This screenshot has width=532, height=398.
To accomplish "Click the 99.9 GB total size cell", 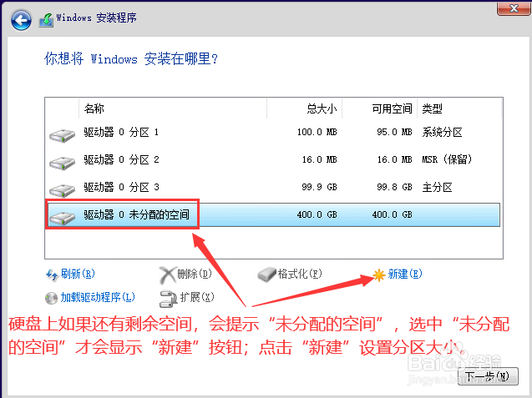I will pyautogui.click(x=319, y=187).
